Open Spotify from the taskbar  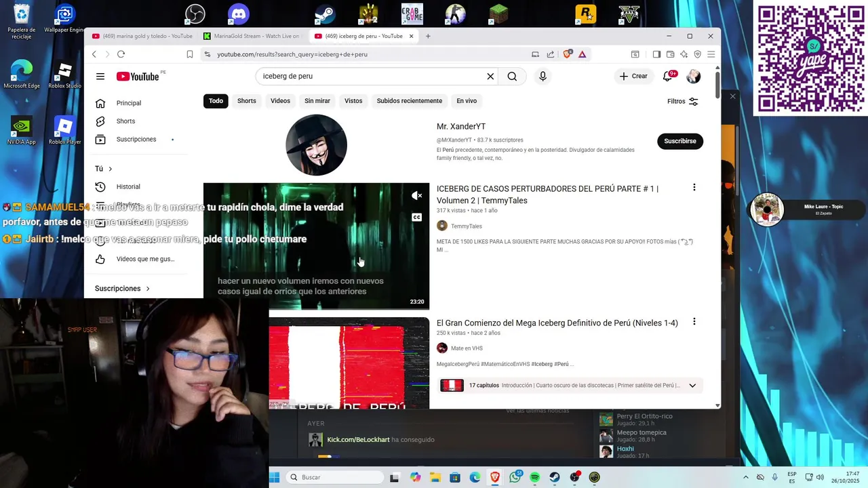[534, 477]
